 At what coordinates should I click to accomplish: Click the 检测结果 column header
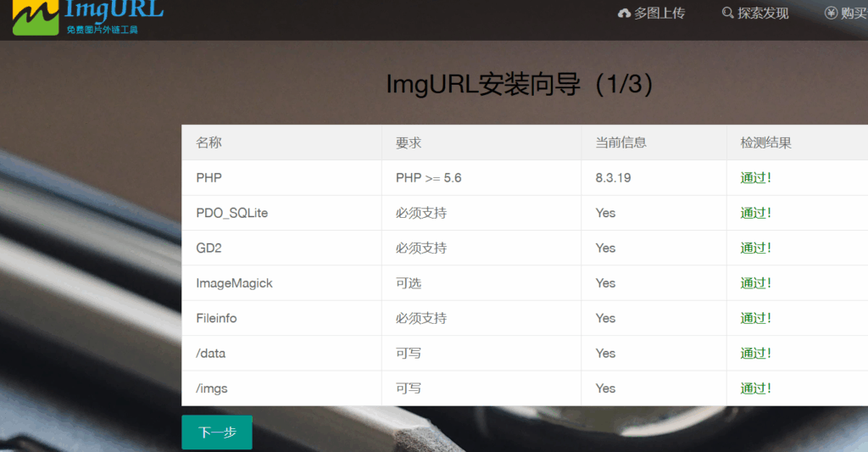[x=766, y=142]
